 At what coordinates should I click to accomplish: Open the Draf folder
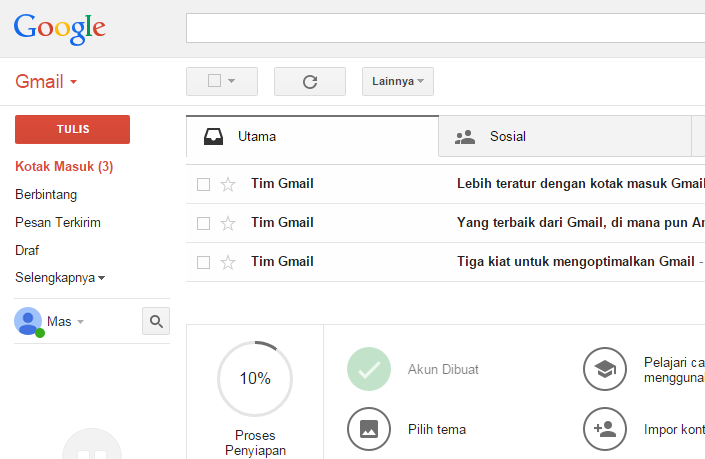(27, 250)
